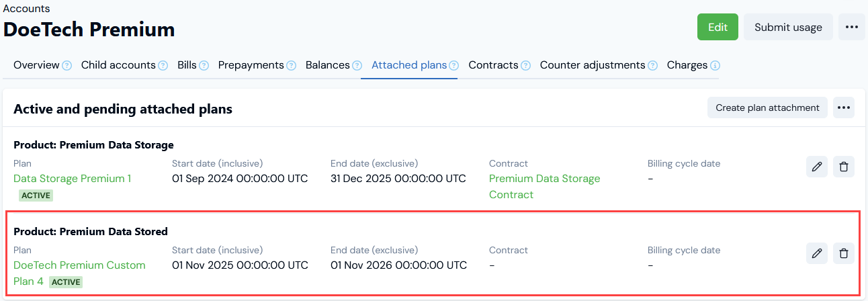Click help icon beside Contracts tab
Screen dimensions: 868x301
525,66
